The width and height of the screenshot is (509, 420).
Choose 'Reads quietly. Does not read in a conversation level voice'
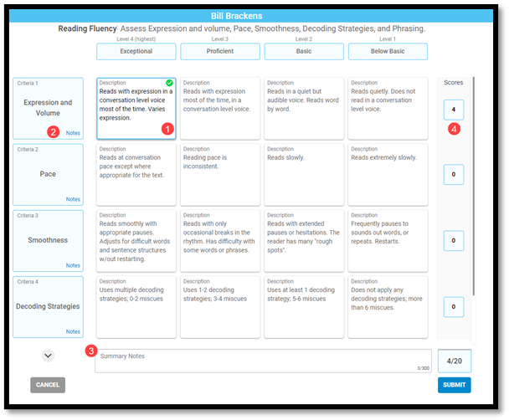(388, 108)
